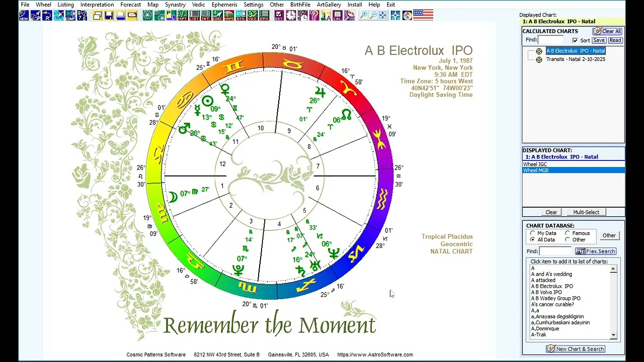
Task: Click the NEW chart toolbar icon
Action: point(24,16)
